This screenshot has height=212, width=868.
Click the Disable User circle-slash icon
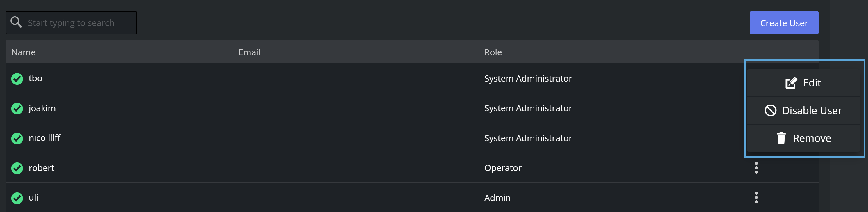(x=770, y=110)
